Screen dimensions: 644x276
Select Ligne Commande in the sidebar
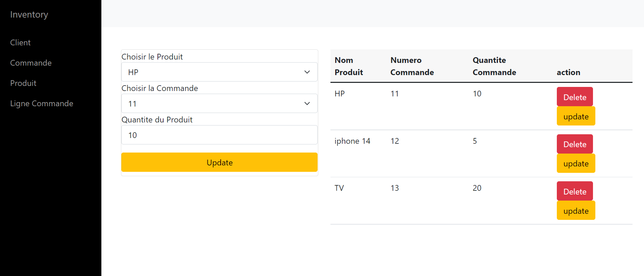tap(42, 103)
